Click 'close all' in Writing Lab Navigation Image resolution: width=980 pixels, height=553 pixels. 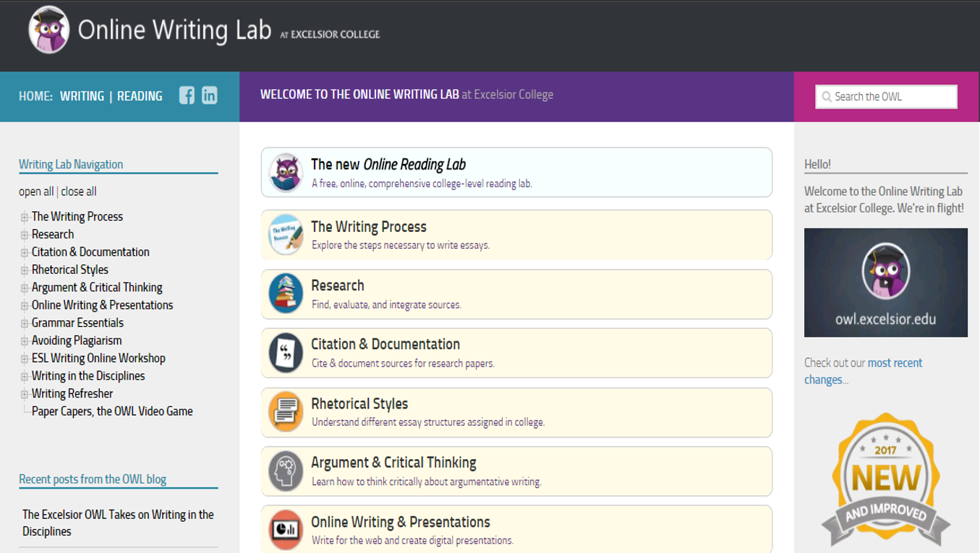[78, 192]
